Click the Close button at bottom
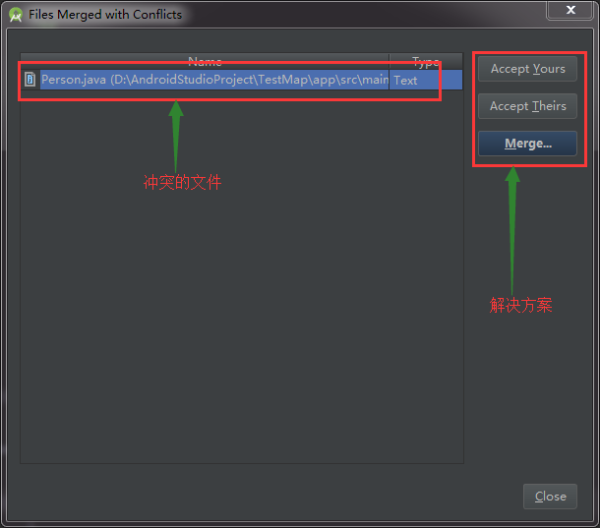This screenshot has width=600, height=528. (550, 496)
